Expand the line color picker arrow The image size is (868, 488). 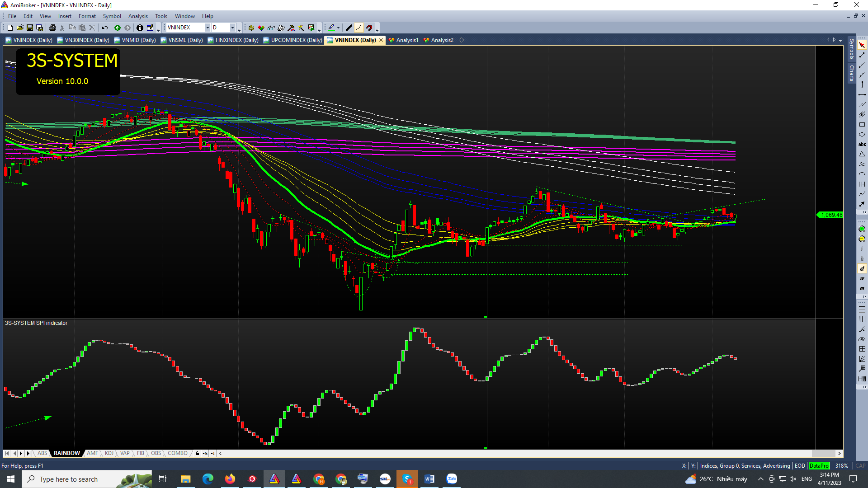[338, 28]
